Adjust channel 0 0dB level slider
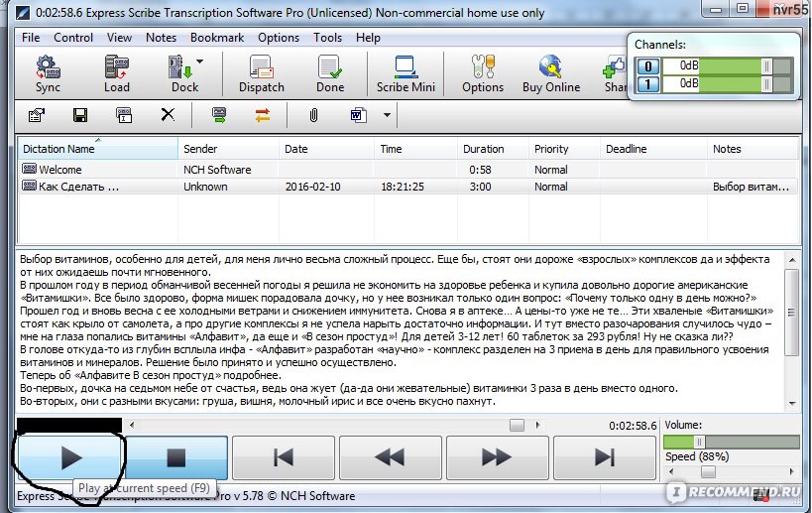The height and width of the screenshot is (513, 812). pos(766,66)
